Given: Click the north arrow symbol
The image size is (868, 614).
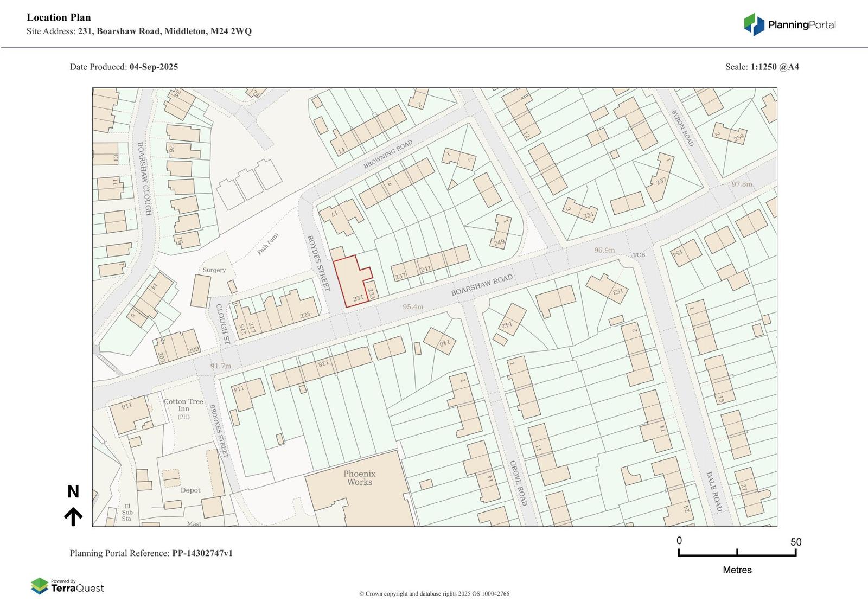Looking at the screenshot, I should (73, 516).
